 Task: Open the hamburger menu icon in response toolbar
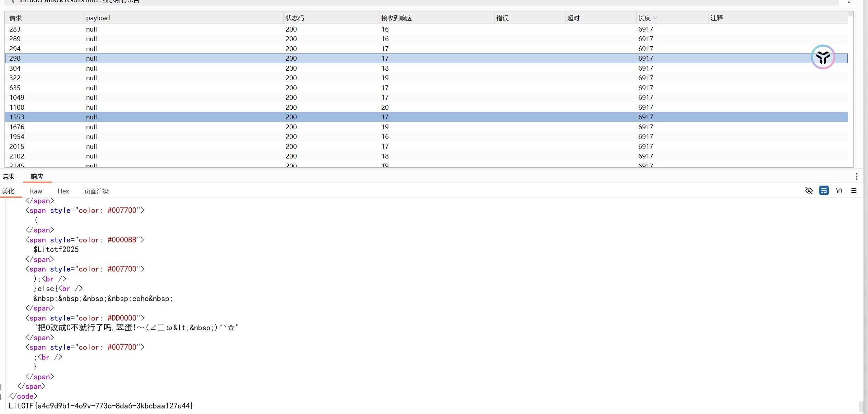point(854,191)
